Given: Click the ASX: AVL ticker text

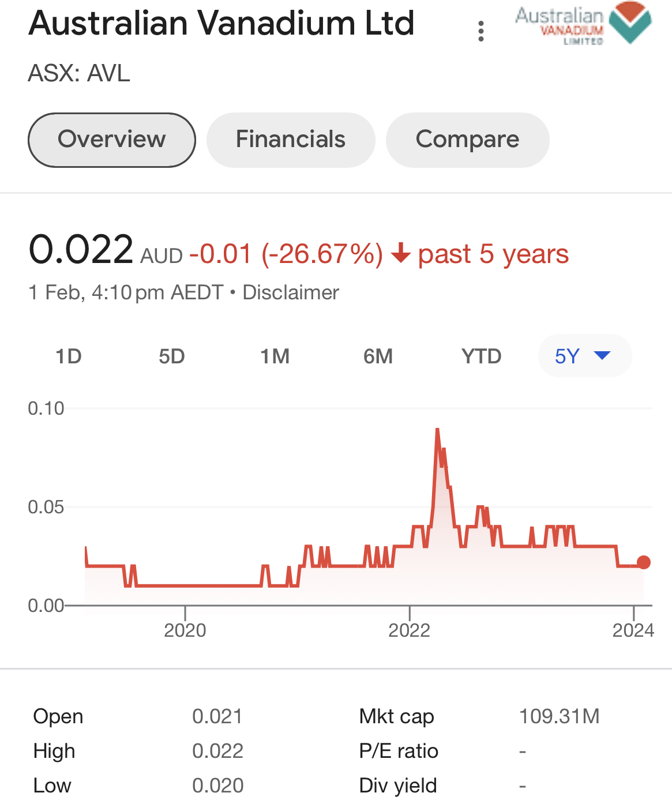Looking at the screenshot, I should tap(79, 74).
